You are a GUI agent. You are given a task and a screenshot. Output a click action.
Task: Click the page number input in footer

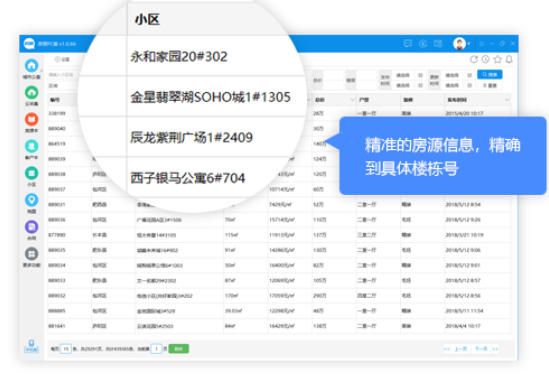coord(156,349)
